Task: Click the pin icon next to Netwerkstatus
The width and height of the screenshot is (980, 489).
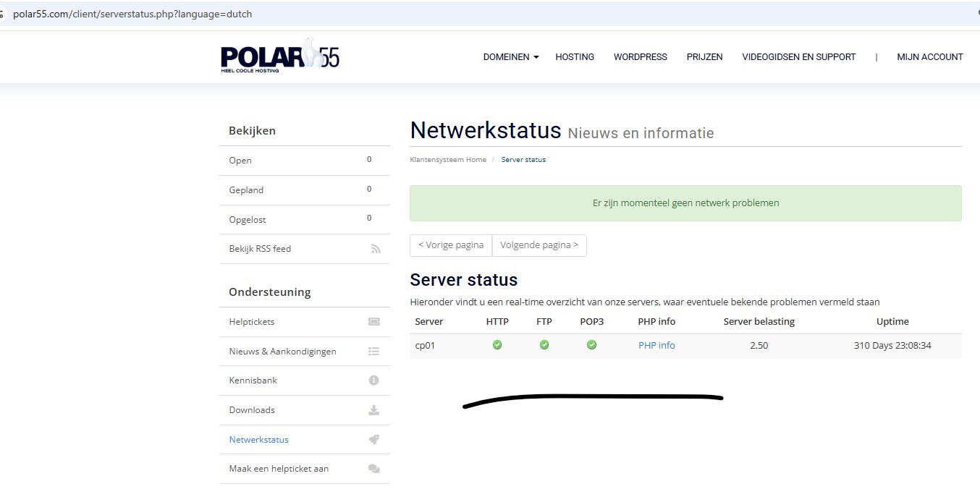Action: (x=373, y=439)
